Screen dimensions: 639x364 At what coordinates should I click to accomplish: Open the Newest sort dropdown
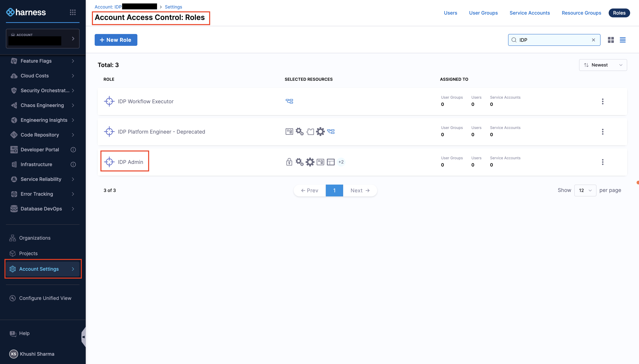click(603, 65)
